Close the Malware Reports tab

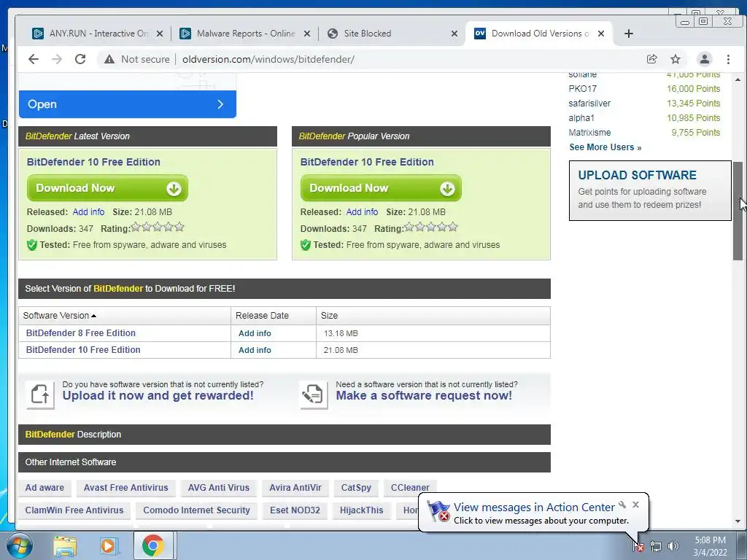(307, 34)
